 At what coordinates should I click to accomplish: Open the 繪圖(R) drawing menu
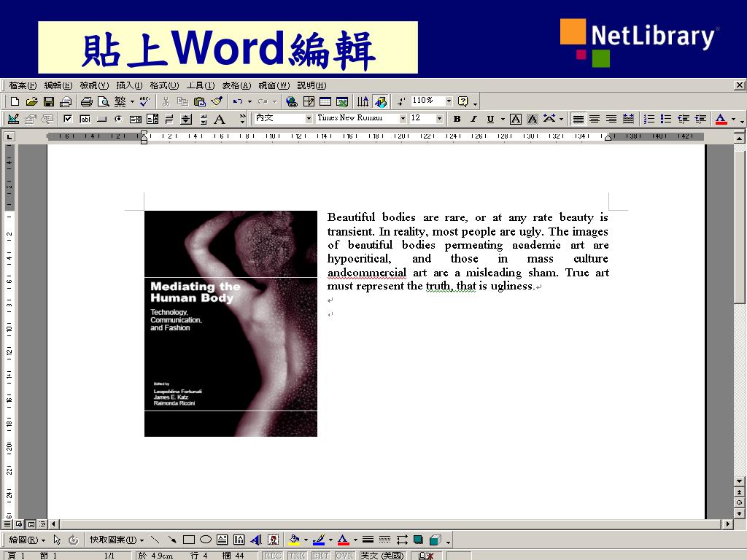click(x=27, y=540)
